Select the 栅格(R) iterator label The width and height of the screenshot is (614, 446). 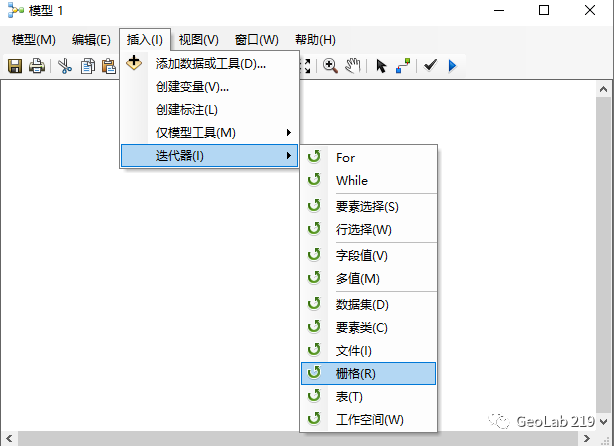(356, 374)
